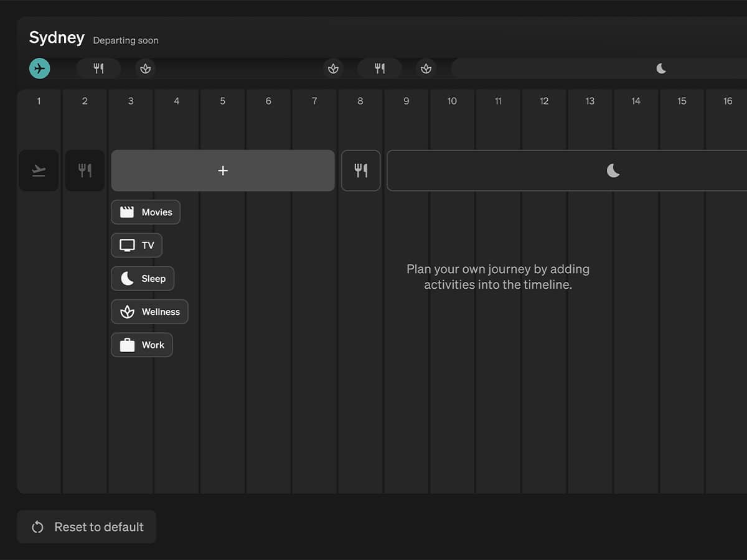747x560 pixels.
Task: Add Wellness activity
Action: 149,312
